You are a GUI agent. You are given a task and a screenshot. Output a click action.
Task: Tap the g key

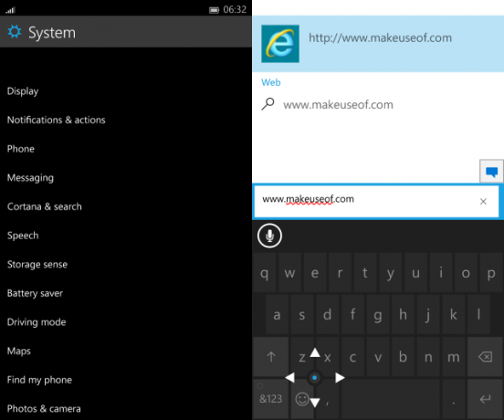378,315
